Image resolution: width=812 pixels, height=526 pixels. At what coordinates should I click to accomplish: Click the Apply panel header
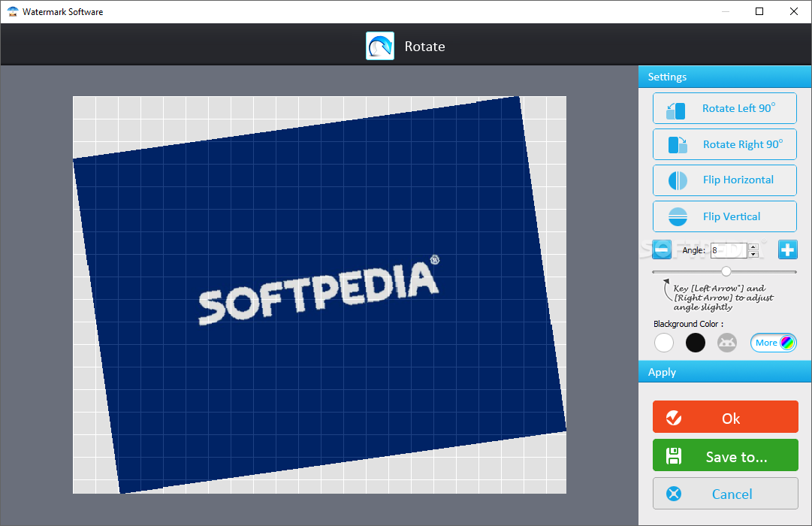pos(725,372)
